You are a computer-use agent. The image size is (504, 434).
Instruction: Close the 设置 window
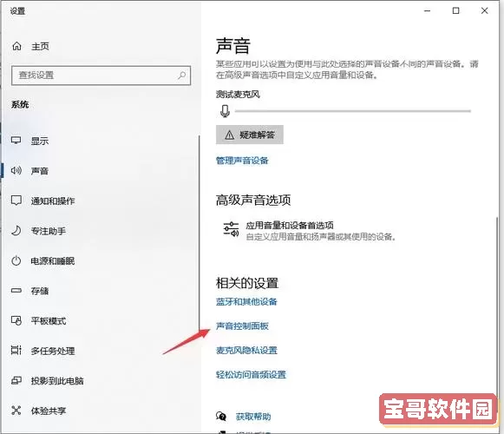(x=484, y=11)
